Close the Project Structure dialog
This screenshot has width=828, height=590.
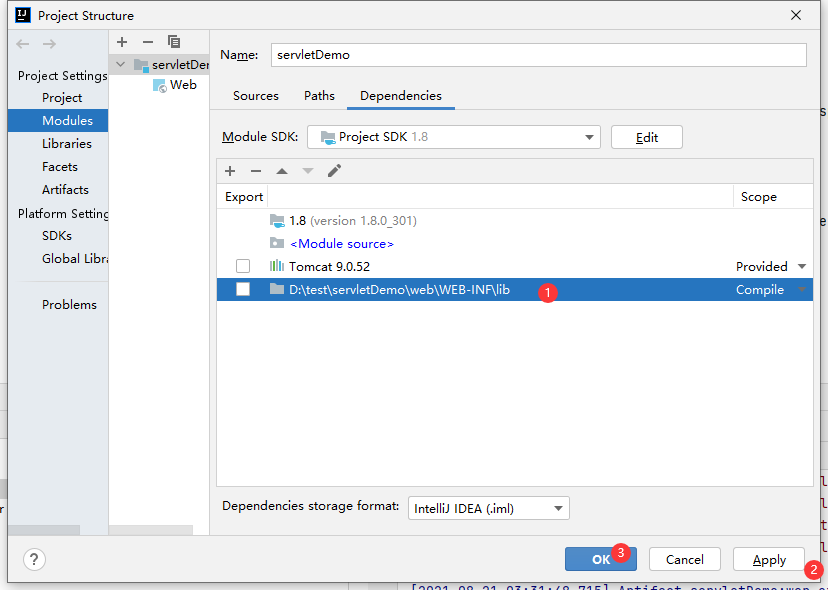tap(796, 15)
